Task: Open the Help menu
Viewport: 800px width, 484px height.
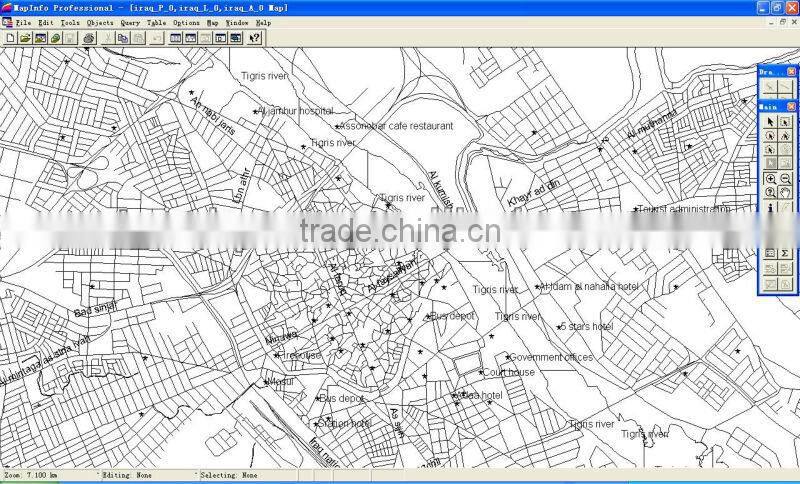Action: (x=263, y=23)
